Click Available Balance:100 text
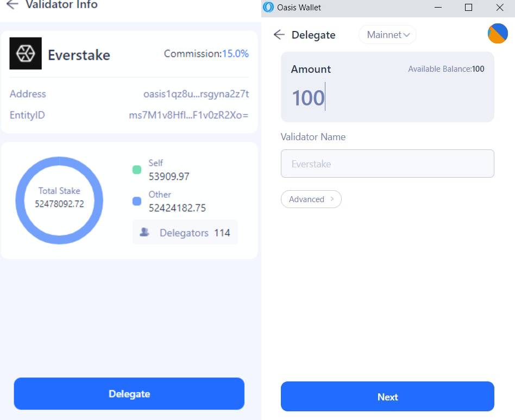The image size is (515, 420). click(446, 69)
